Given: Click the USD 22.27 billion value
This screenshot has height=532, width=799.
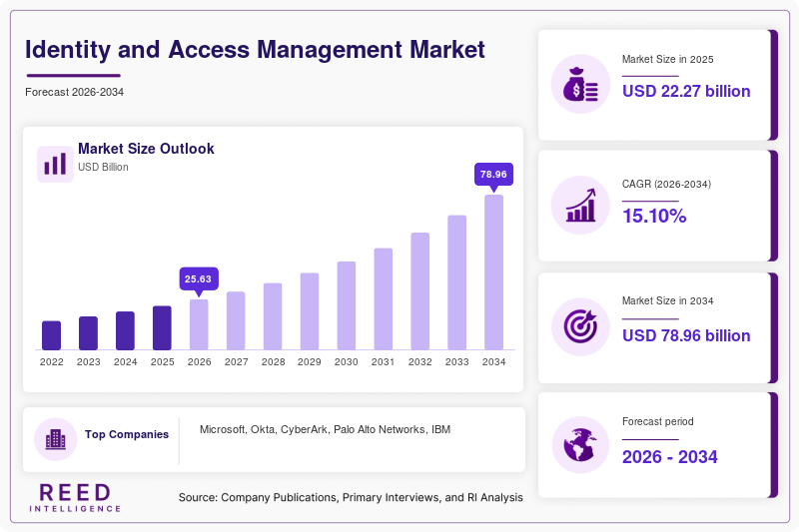Looking at the screenshot, I should [686, 91].
